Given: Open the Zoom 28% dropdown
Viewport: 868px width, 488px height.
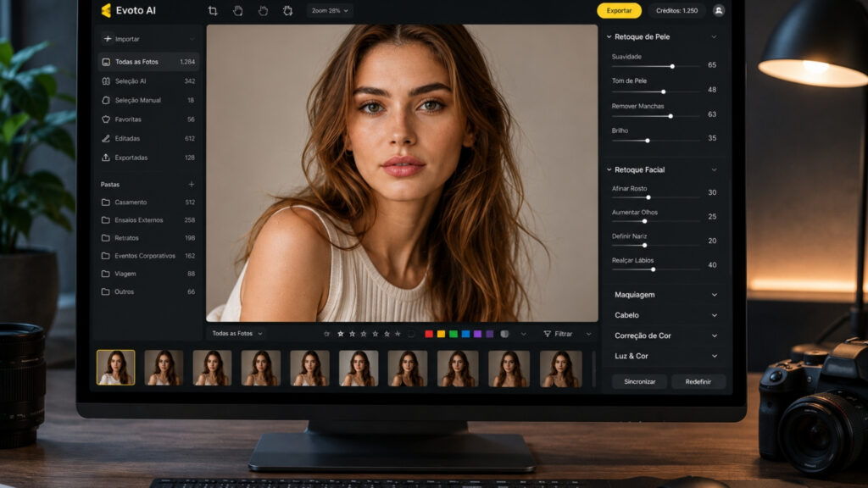Looking at the screenshot, I should [330, 10].
